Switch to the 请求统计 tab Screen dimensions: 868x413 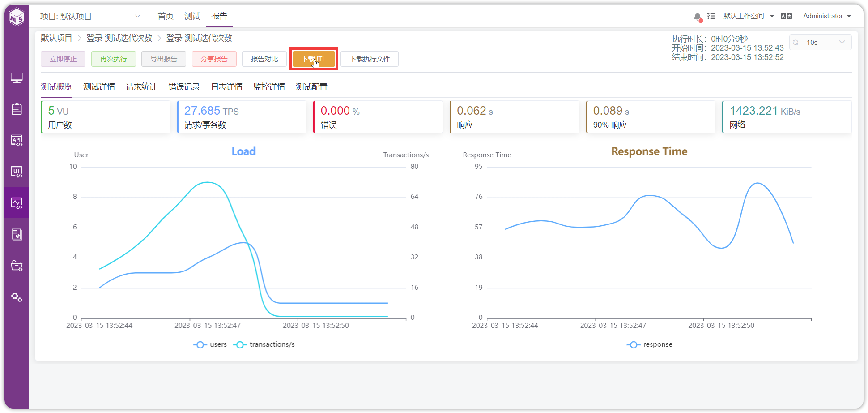click(x=141, y=87)
